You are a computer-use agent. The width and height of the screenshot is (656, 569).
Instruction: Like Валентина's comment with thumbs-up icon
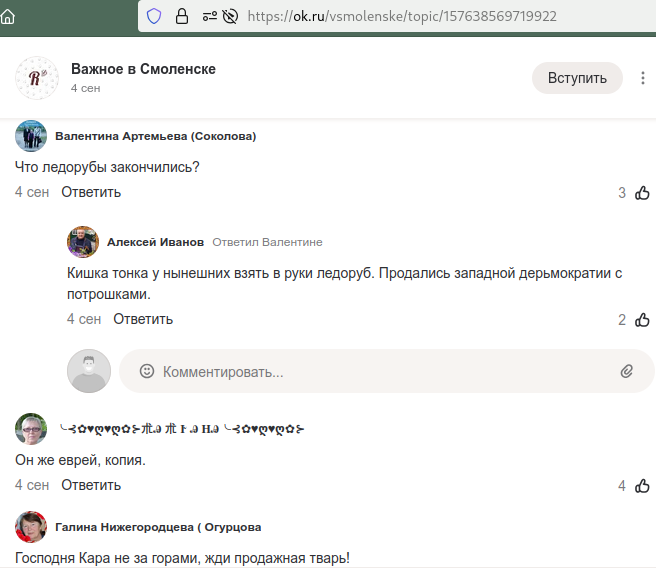[642, 193]
